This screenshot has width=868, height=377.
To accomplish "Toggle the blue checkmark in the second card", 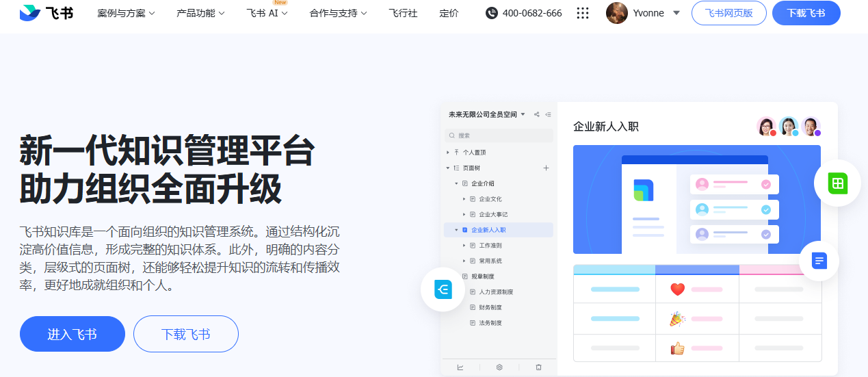I will click(766, 209).
